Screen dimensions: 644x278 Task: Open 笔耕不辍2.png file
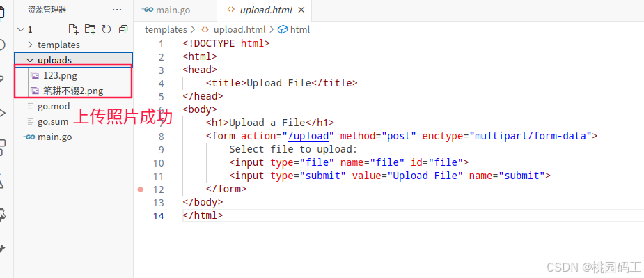point(73,91)
